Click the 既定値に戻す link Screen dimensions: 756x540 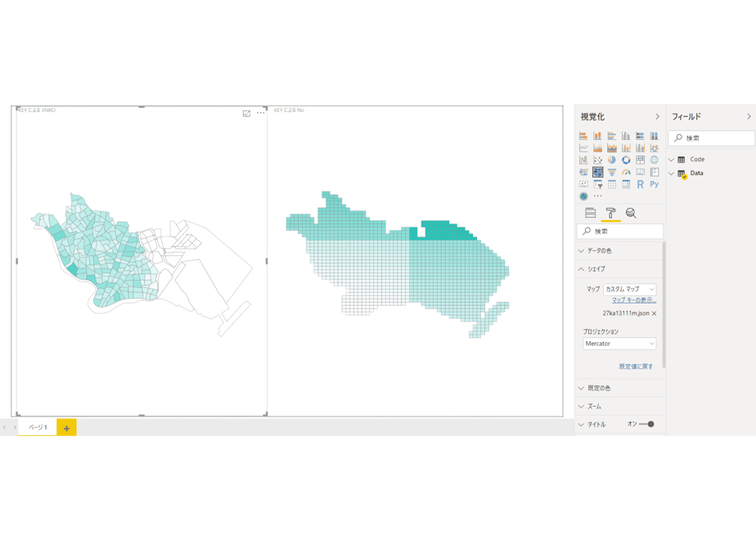tap(636, 367)
